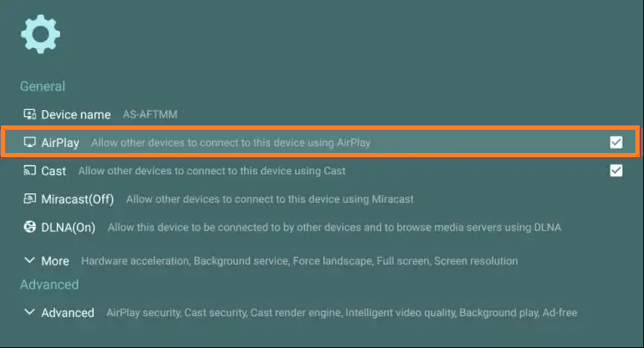
Task: Toggle the DLNA(On) setting label
Action: [68, 228]
